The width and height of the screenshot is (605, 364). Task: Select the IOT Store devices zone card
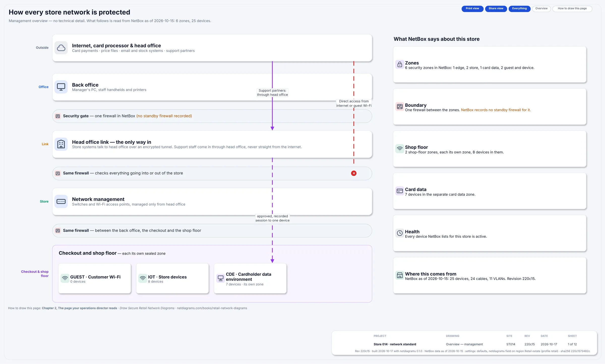[172, 278]
